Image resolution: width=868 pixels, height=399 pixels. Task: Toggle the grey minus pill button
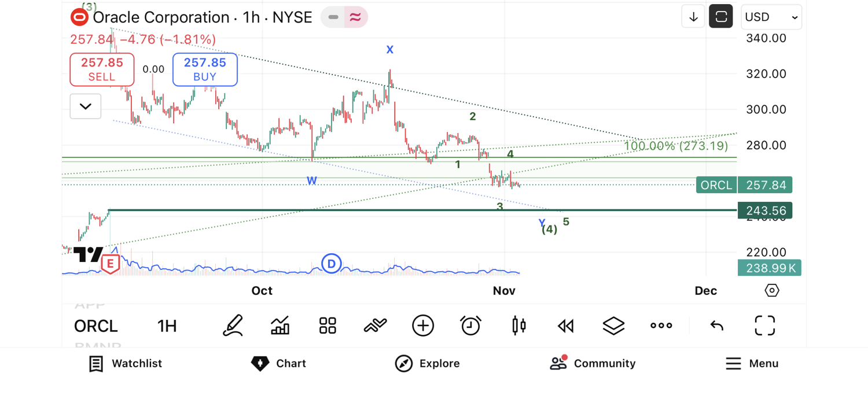tap(333, 17)
